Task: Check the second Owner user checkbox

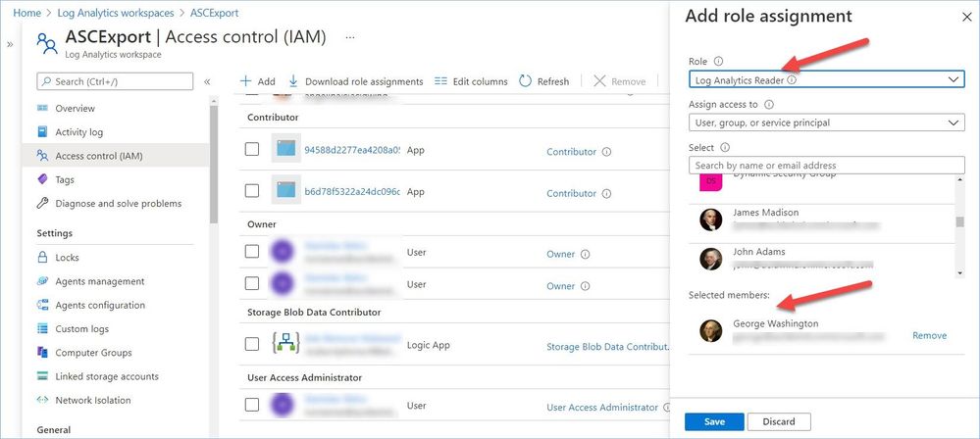Action: coord(252,283)
